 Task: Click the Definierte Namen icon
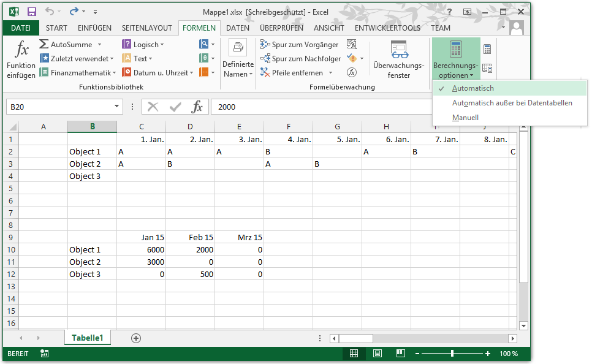(x=238, y=48)
